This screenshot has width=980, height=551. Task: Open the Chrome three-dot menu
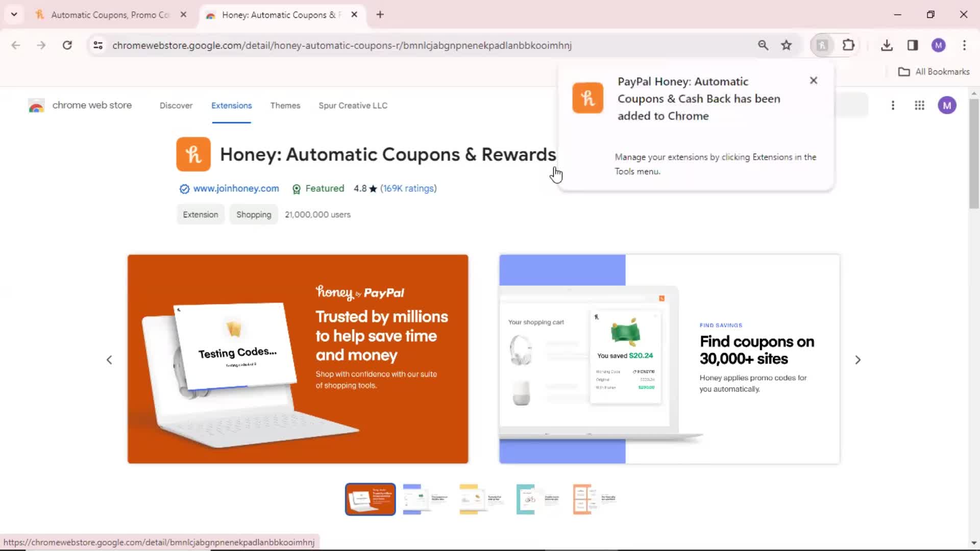pos(964,45)
